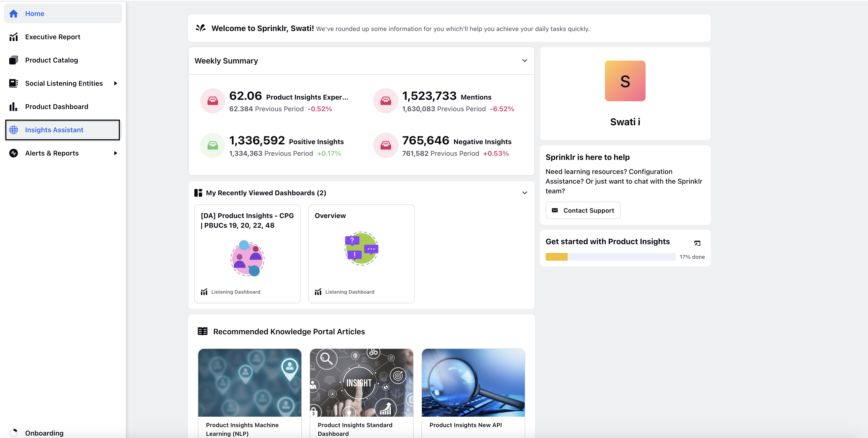Open Insights Assistant menu item
Image resolution: width=868 pixels, height=438 pixels.
point(63,130)
